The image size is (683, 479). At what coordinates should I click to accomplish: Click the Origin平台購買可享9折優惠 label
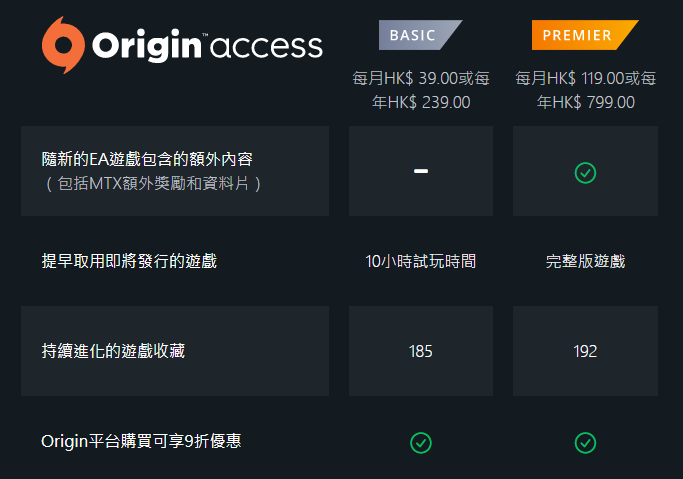(x=141, y=441)
